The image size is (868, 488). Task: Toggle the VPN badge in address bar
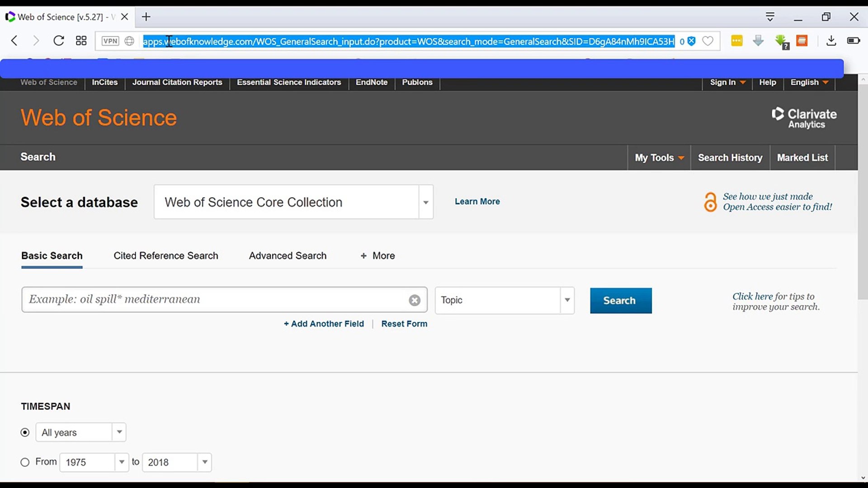pos(110,41)
